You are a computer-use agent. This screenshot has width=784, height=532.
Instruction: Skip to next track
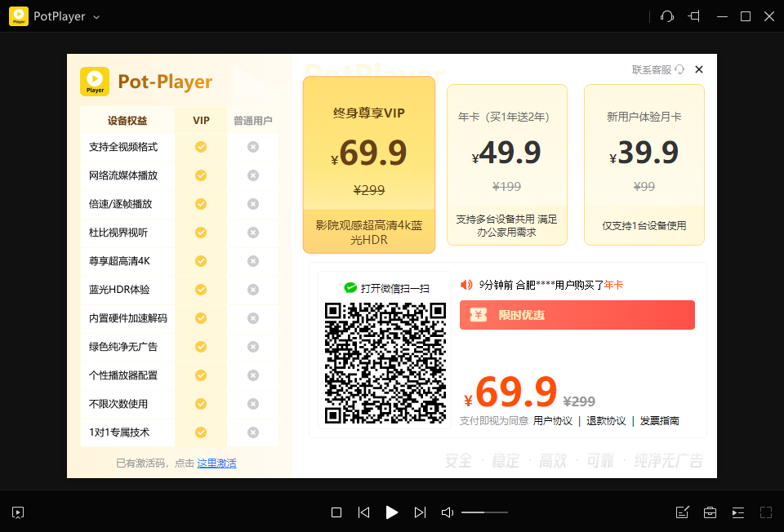[420, 512]
